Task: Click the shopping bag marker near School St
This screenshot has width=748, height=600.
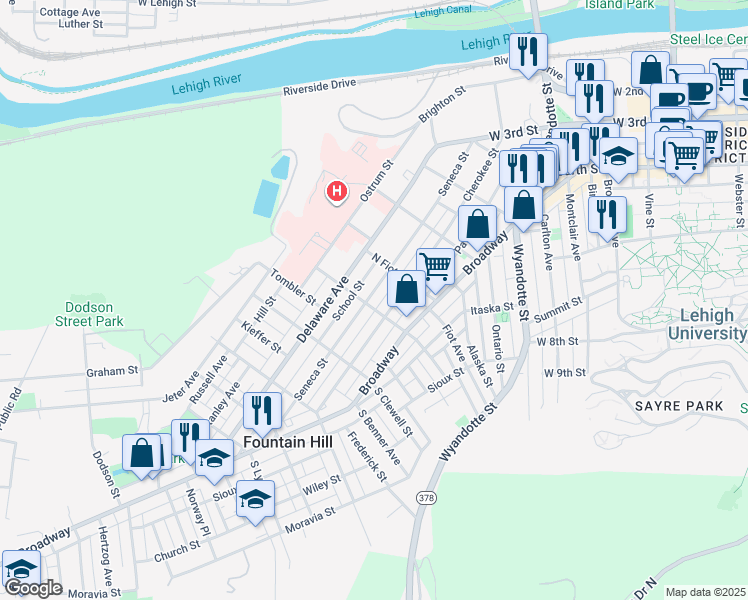Action: click(406, 291)
